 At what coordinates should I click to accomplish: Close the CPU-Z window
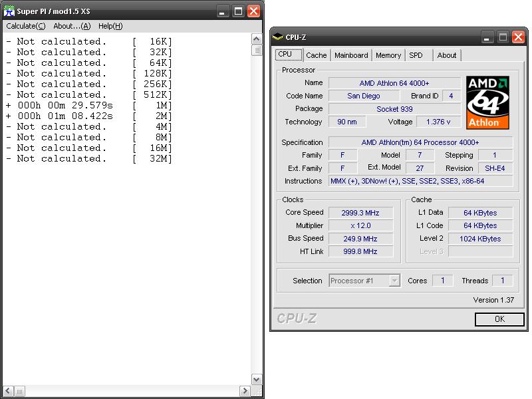[x=518, y=37]
